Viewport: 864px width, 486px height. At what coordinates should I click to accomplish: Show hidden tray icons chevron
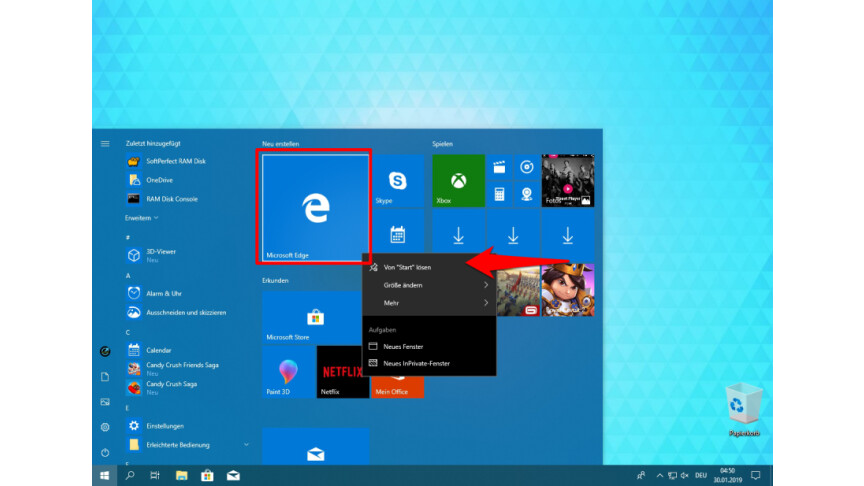tap(660, 476)
